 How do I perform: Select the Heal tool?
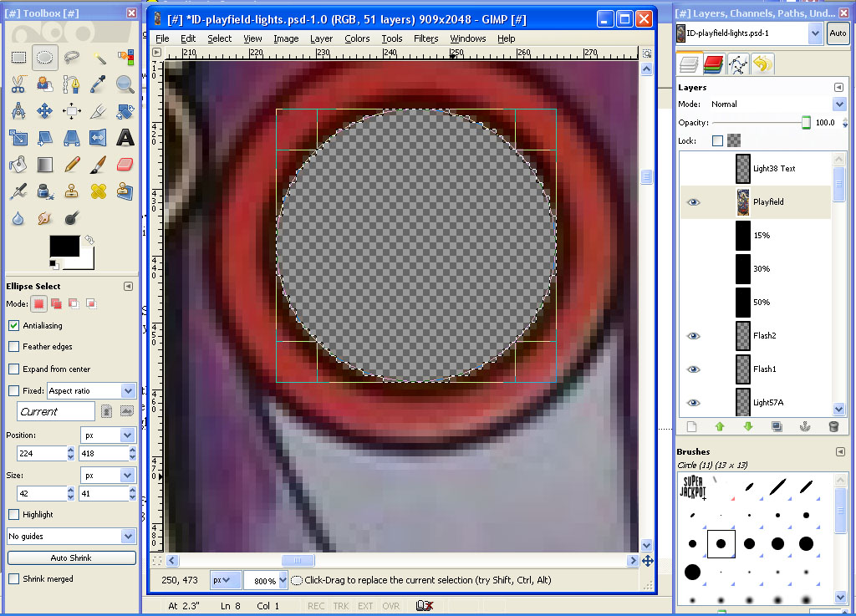point(99,191)
